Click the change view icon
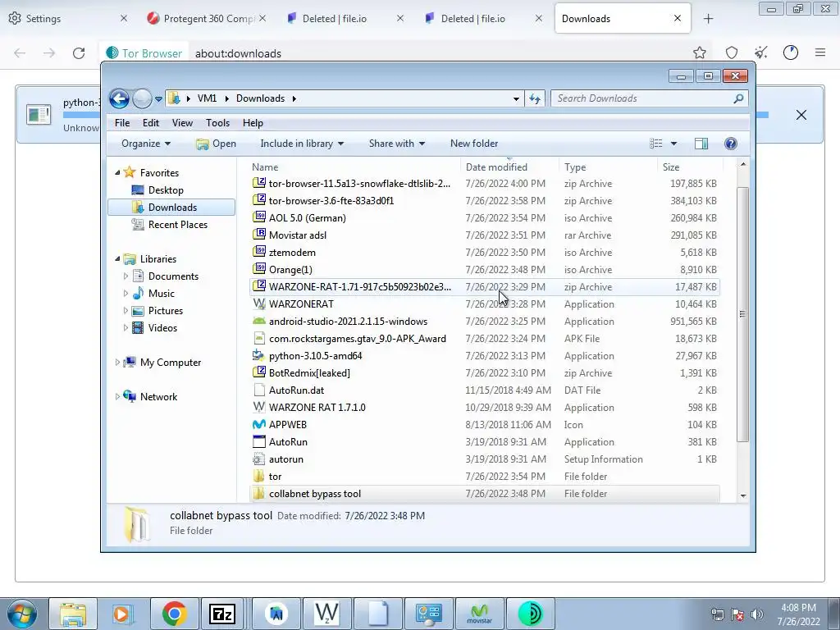 pos(655,144)
